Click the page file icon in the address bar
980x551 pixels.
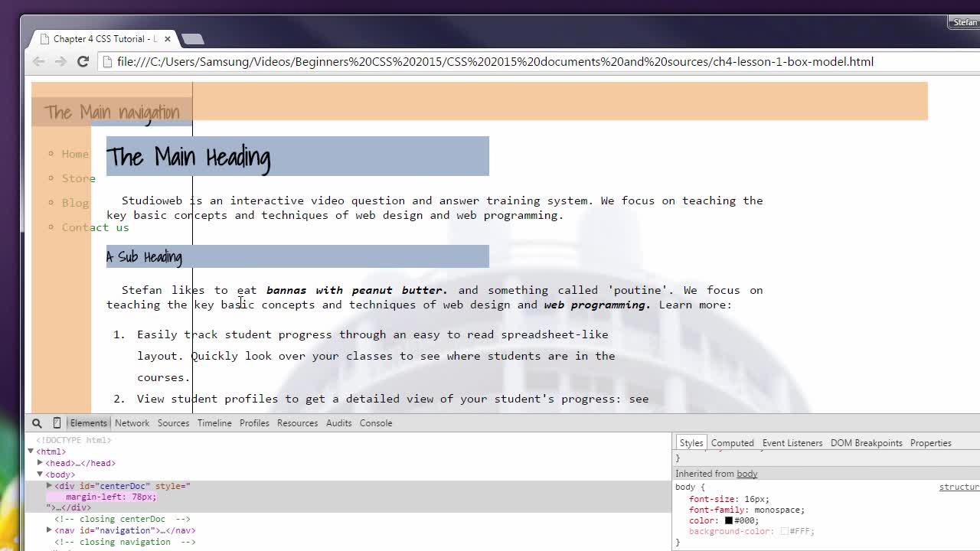[108, 61]
